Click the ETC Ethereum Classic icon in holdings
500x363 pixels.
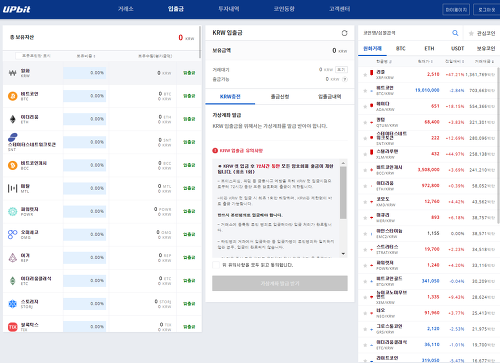(12, 281)
